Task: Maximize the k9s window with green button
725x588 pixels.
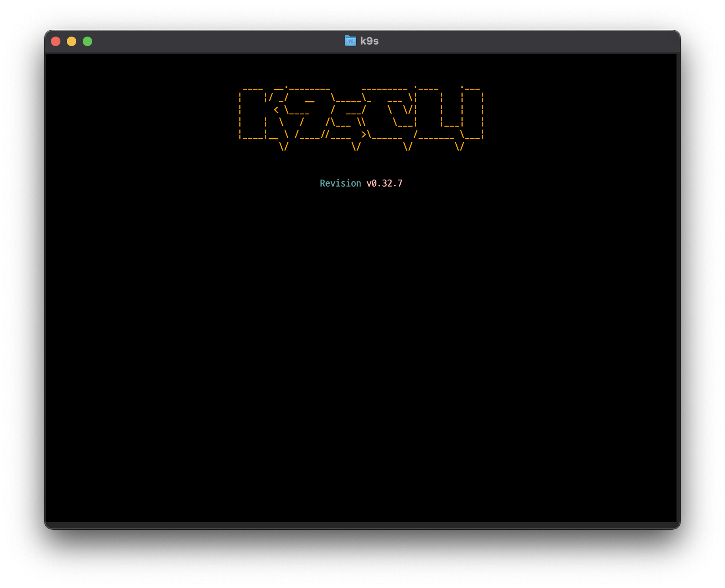Action: pyautogui.click(x=87, y=41)
